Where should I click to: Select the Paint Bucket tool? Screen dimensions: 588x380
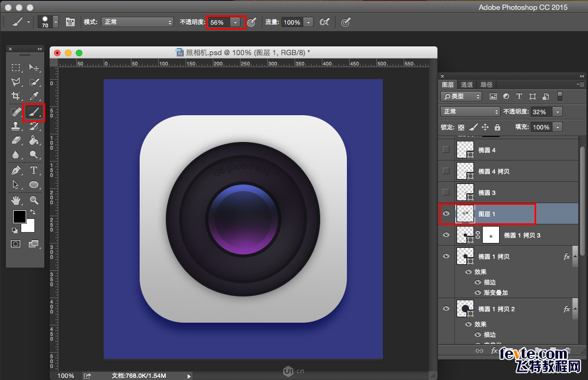click(34, 140)
